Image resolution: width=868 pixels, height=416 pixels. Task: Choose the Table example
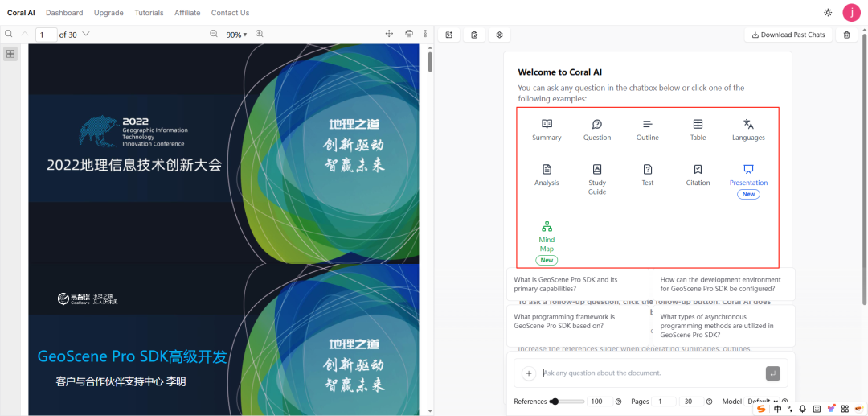click(x=698, y=130)
